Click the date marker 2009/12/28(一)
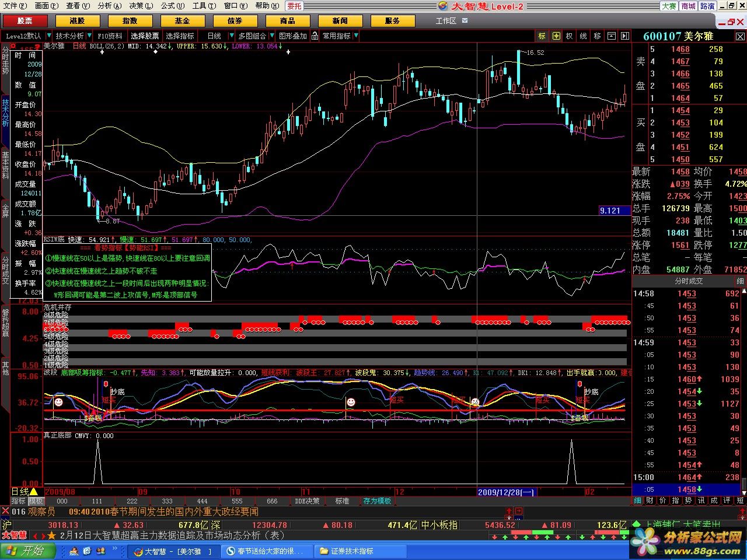This screenshot has height=560, width=747. pyautogui.click(x=506, y=492)
